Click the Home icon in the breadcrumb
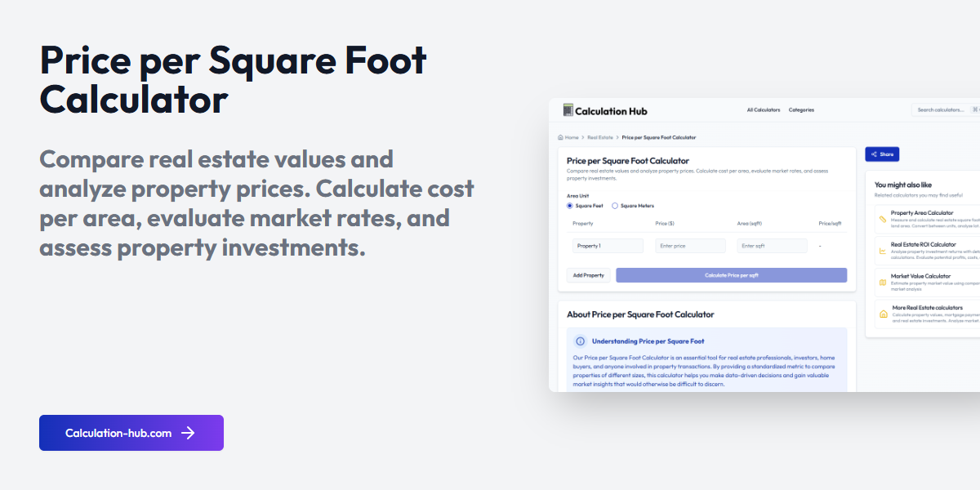980x490 pixels. pos(560,137)
